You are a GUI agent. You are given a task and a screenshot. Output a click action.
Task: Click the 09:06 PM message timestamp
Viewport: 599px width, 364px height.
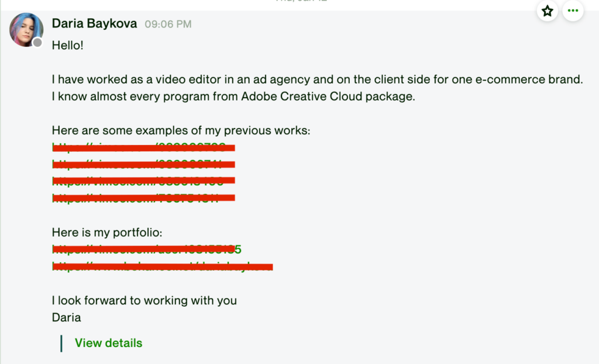(x=168, y=25)
